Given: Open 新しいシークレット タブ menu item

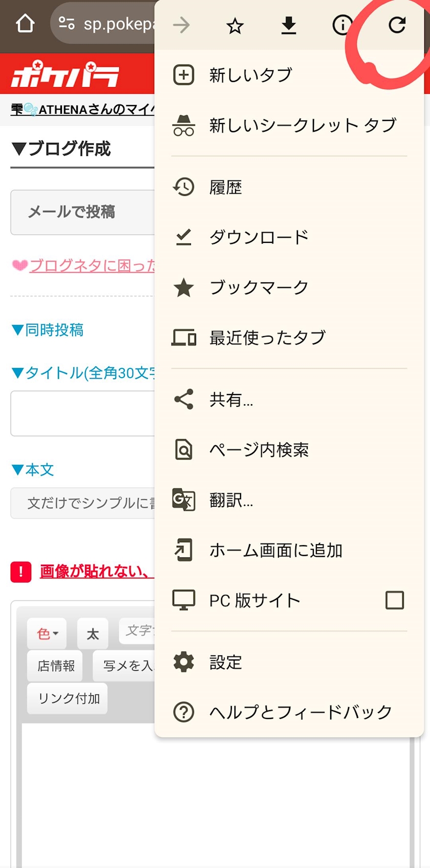Looking at the screenshot, I should (x=302, y=126).
